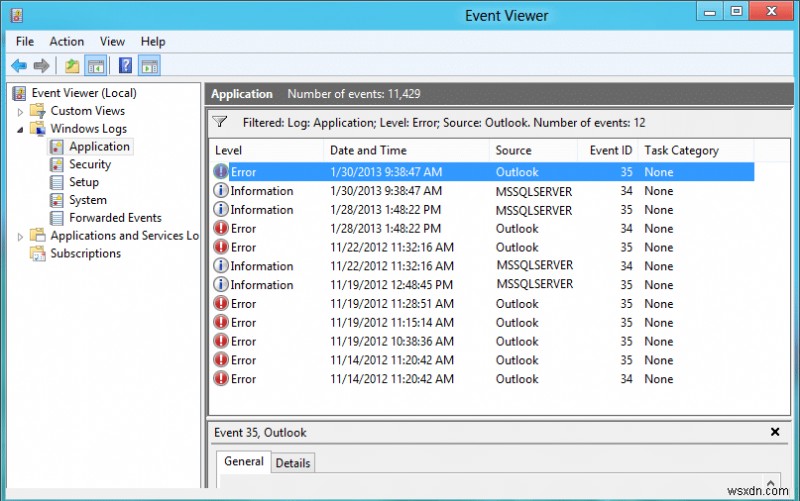Open the Action menu
Viewport: 800px width, 501px height.
pyautogui.click(x=66, y=41)
